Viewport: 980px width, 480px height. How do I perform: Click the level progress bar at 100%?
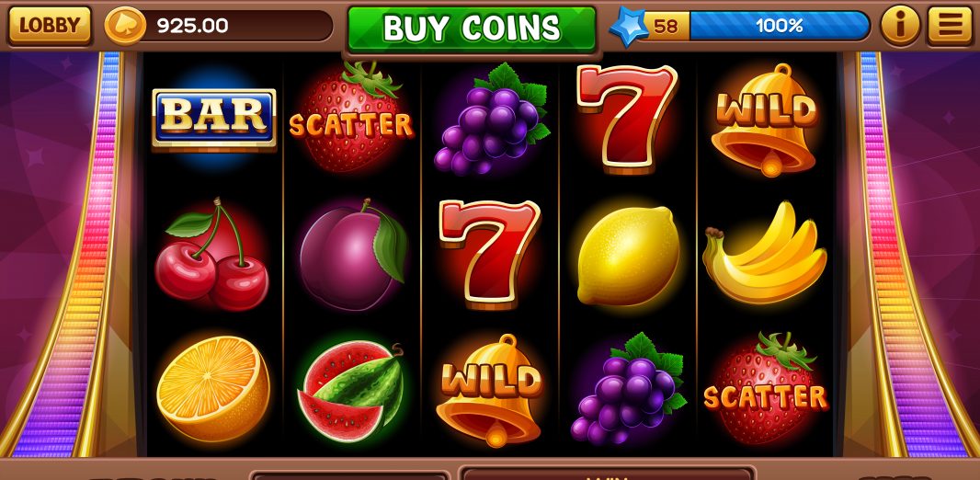pos(779,26)
